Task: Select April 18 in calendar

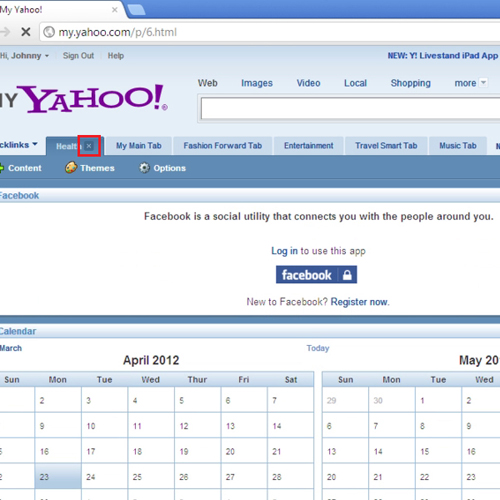Action: point(151,451)
